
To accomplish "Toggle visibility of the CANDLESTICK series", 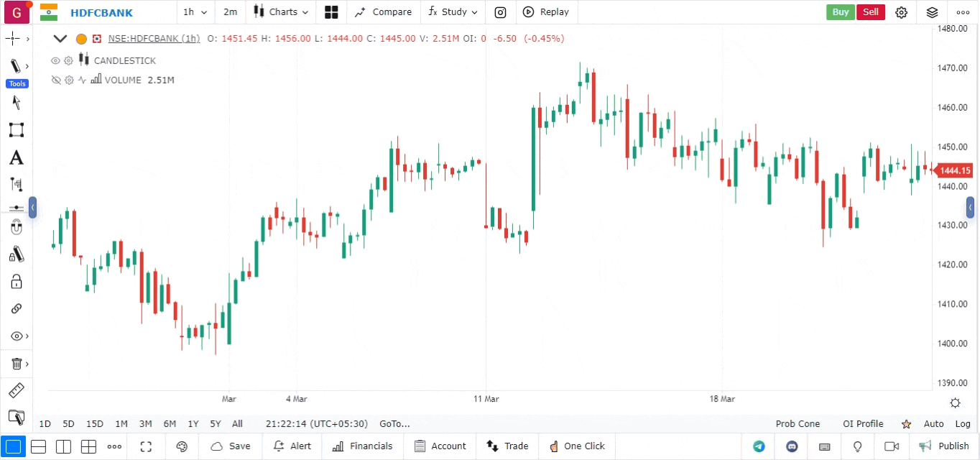I will 55,61.
